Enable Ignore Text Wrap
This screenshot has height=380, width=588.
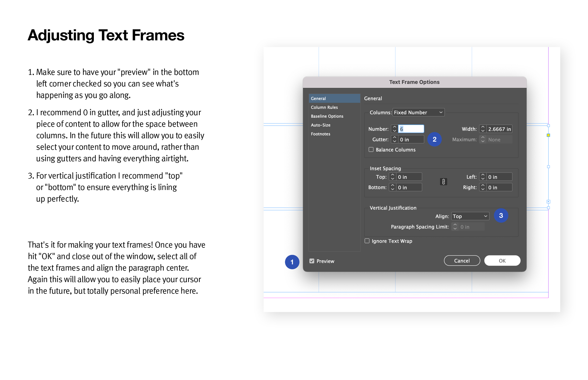coord(367,241)
